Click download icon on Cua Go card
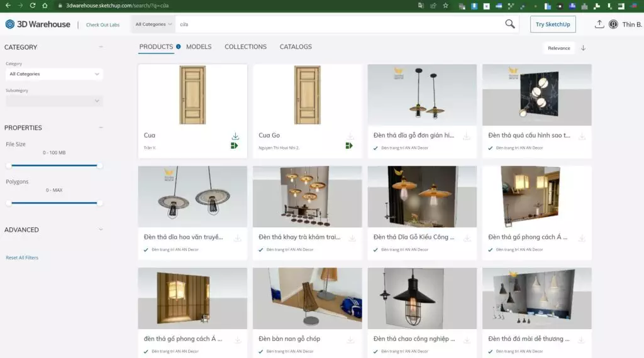Image resolution: width=644 pixels, height=358 pixels. (350, 136)
